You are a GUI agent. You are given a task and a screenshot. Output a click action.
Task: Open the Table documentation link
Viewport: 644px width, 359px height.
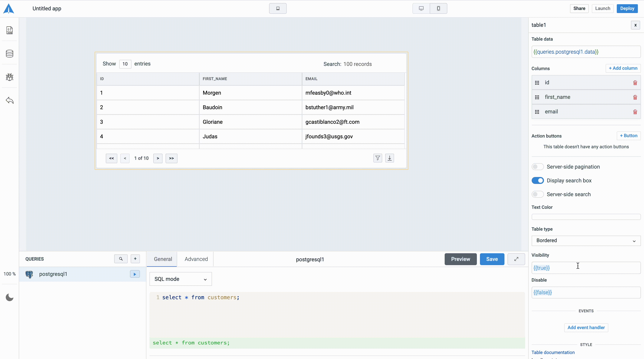click(x=553, y=352)
